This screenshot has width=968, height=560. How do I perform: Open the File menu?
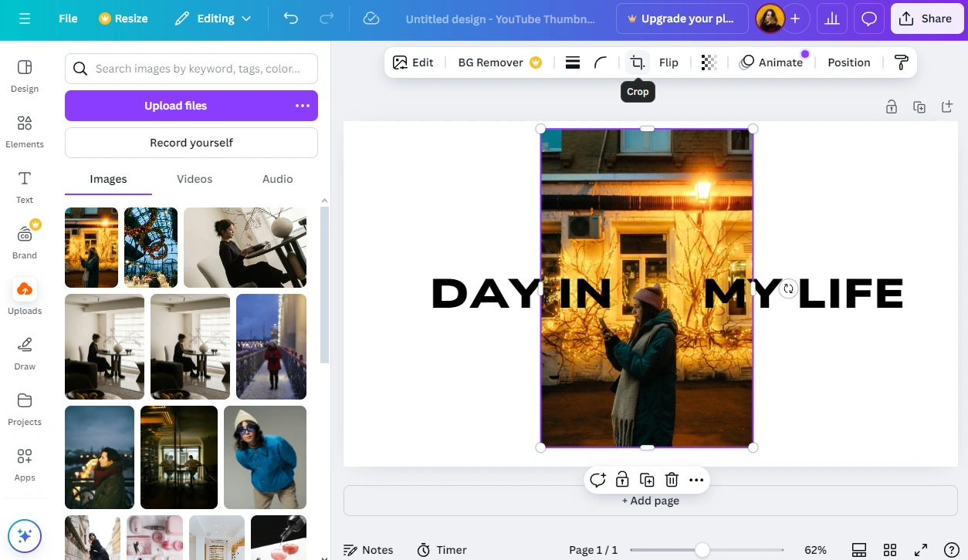68,19
